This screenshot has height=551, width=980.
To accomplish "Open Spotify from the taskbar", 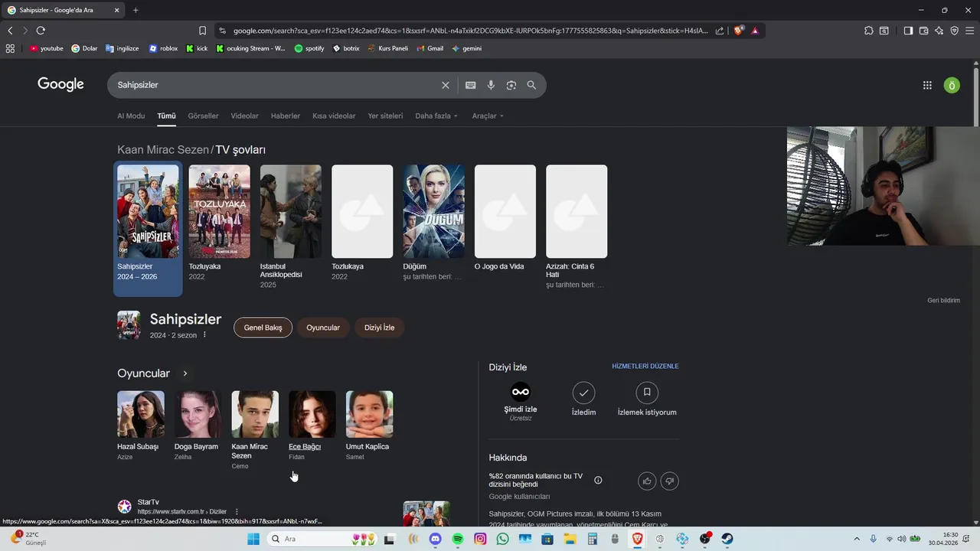I will pos(458,539).
